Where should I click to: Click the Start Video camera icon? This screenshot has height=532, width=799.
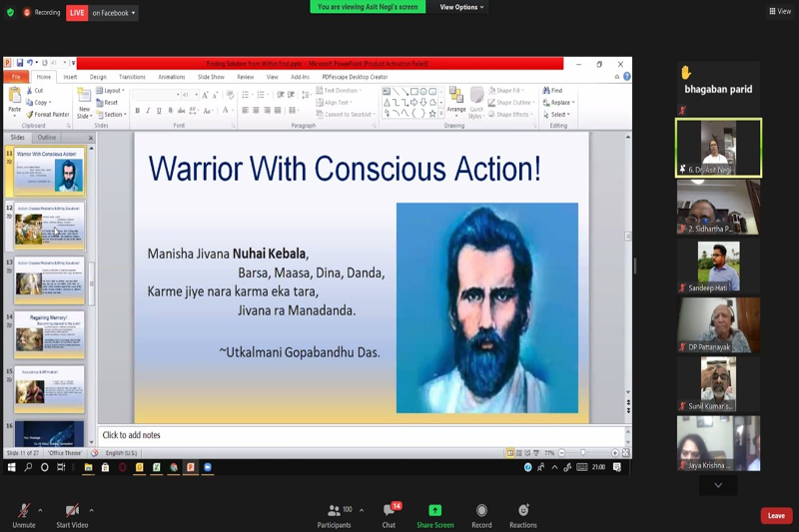pos(71,510)
